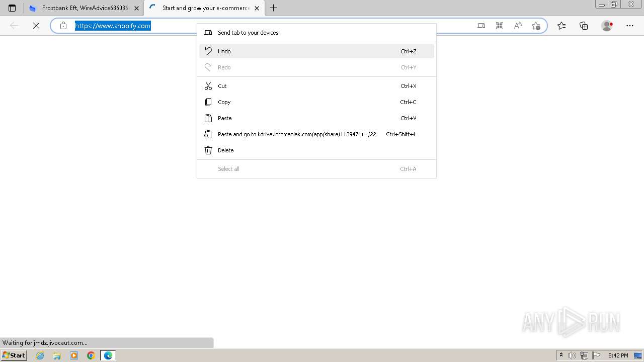Open the profile avatar icon

pos(607,26)
